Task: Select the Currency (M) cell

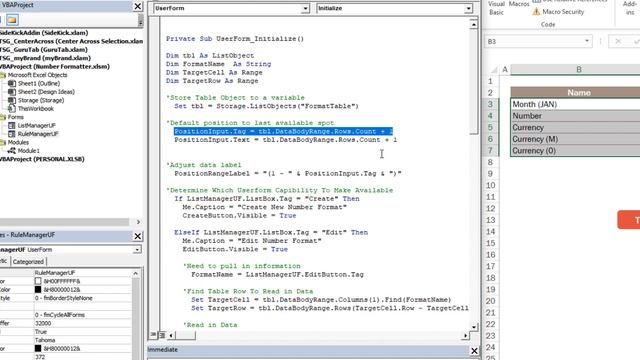Action: click(576, 139)
